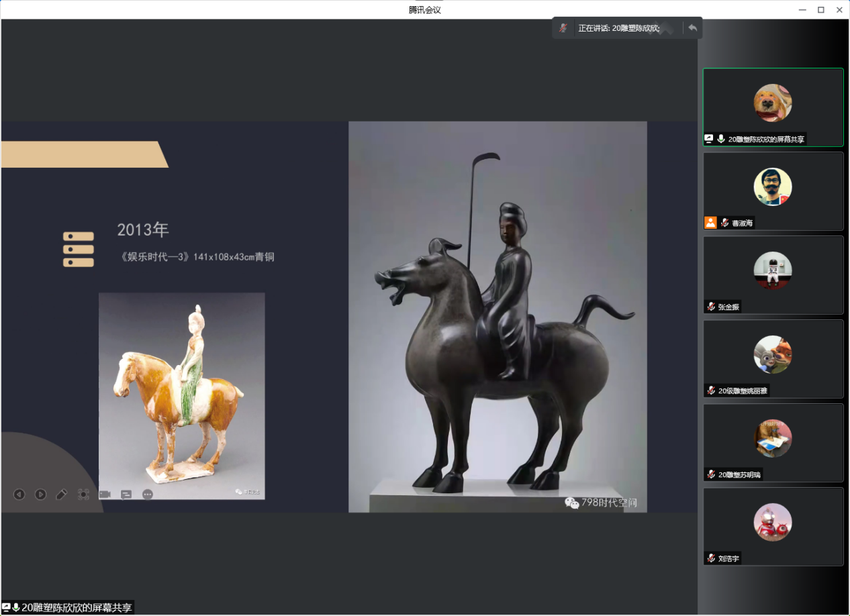Toggle muted microphone in speaking bar
Screen dimensions: 850x616
564,28
